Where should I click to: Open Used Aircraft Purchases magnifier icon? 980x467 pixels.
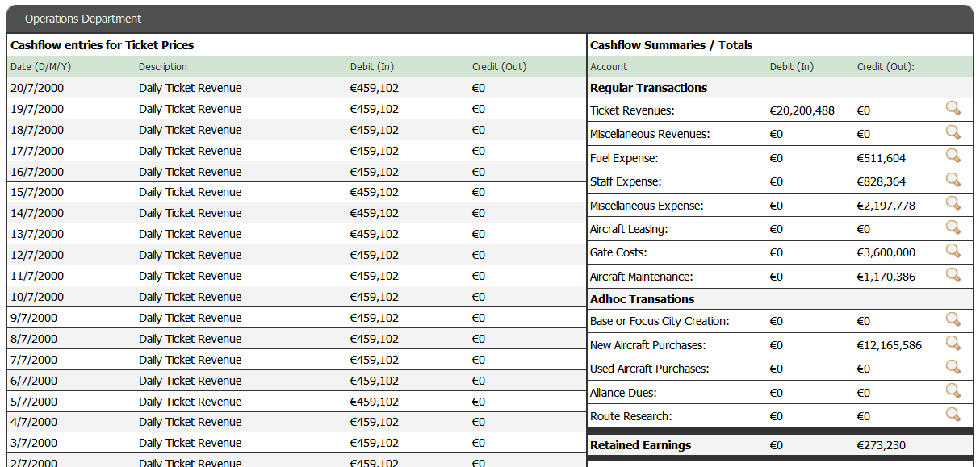(x=953, y=367)
